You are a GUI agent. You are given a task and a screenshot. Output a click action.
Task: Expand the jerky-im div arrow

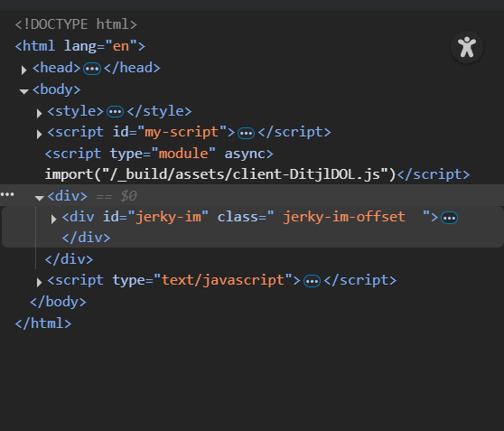tap(53, 219)
